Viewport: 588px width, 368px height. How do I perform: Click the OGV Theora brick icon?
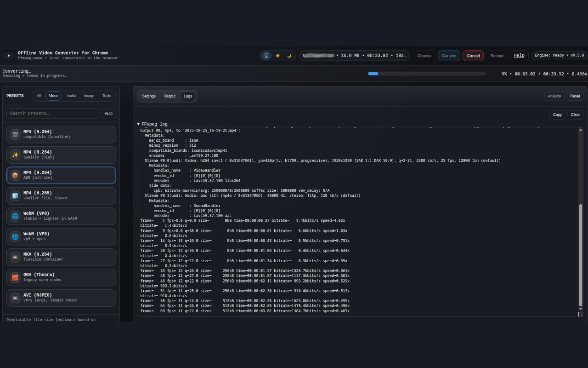point(15,277)
